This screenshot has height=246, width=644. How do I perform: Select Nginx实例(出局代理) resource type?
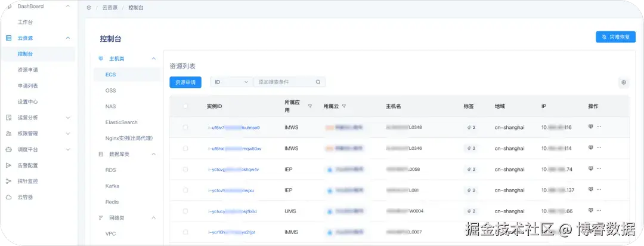(x=129, y=138)
